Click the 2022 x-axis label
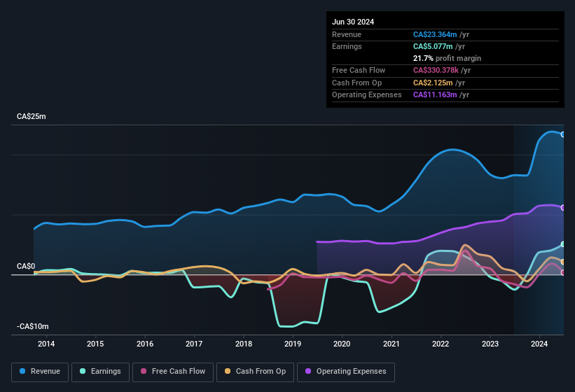Image resolution: width=575 pixels, height=392 pixels. (x=441, y=344)
